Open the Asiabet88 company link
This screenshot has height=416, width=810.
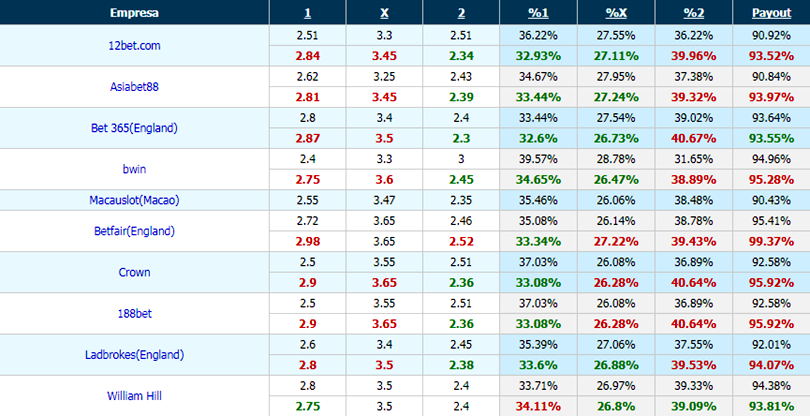pos(134,87)
